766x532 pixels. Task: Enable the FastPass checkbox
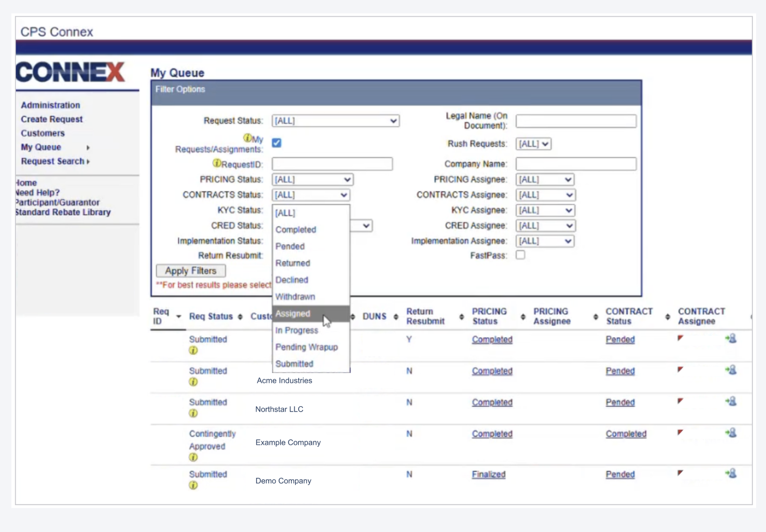click(x=520, y=255)
